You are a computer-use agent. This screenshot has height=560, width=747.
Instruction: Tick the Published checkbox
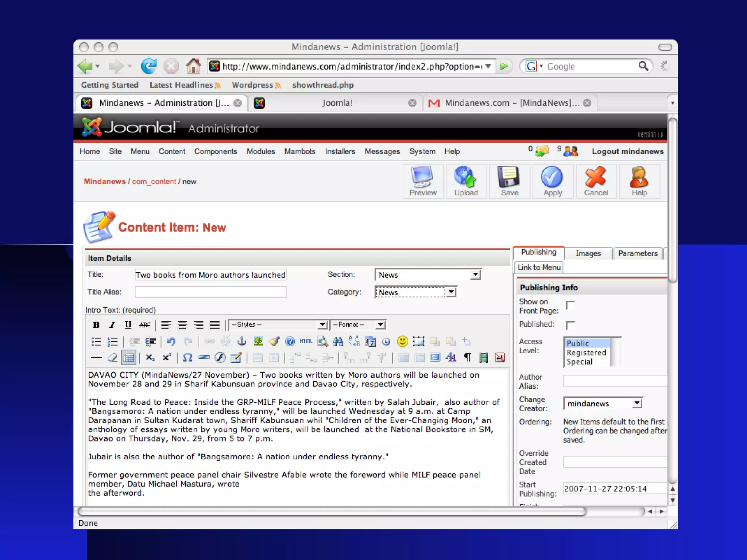570,325
